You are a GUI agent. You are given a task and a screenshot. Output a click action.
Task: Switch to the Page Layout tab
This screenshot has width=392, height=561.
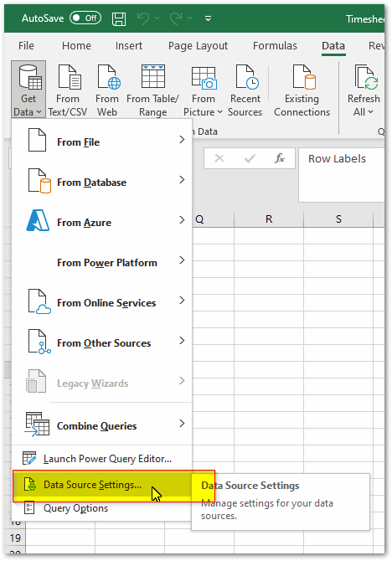(198, 46)
